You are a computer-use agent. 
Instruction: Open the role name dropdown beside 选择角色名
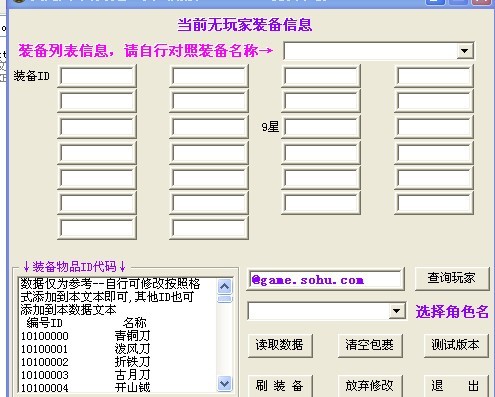tap(396, 311)
